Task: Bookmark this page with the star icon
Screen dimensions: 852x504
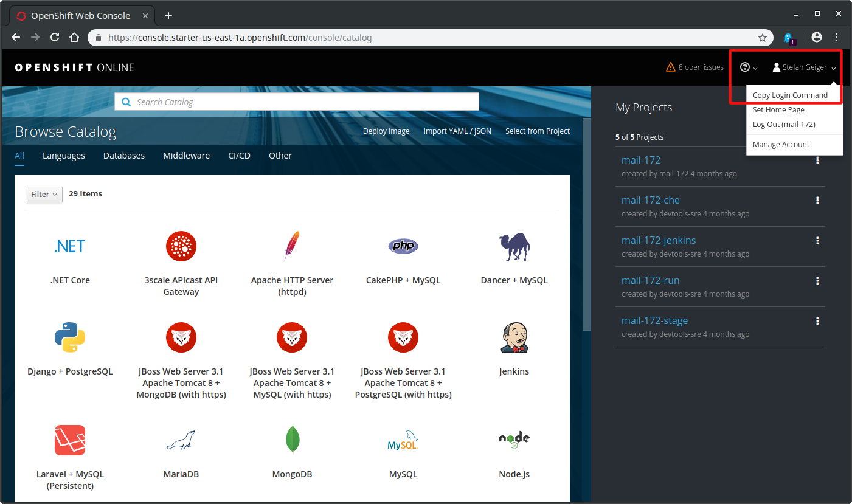Action: 763,38
